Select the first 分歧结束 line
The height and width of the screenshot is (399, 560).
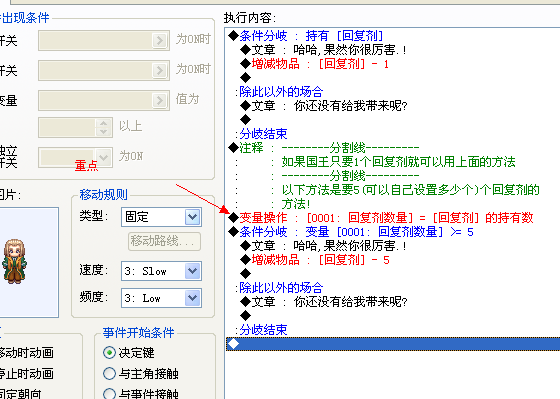click(261, 134)
